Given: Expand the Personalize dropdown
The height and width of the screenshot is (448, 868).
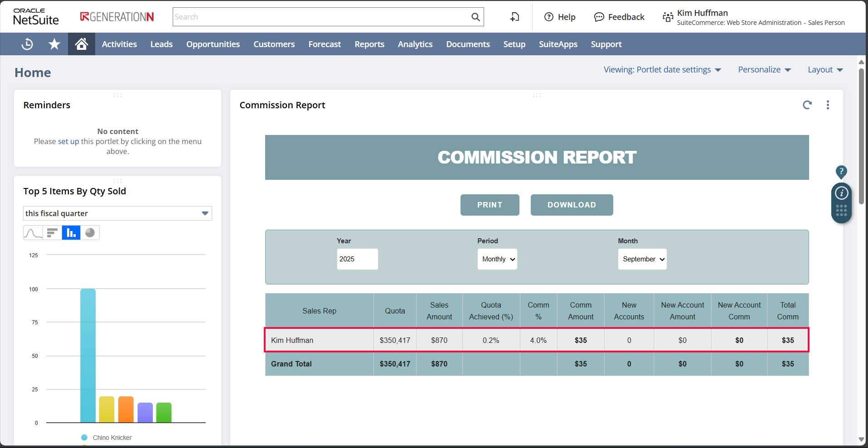Looking at the screenshot, I should point(764,70).
